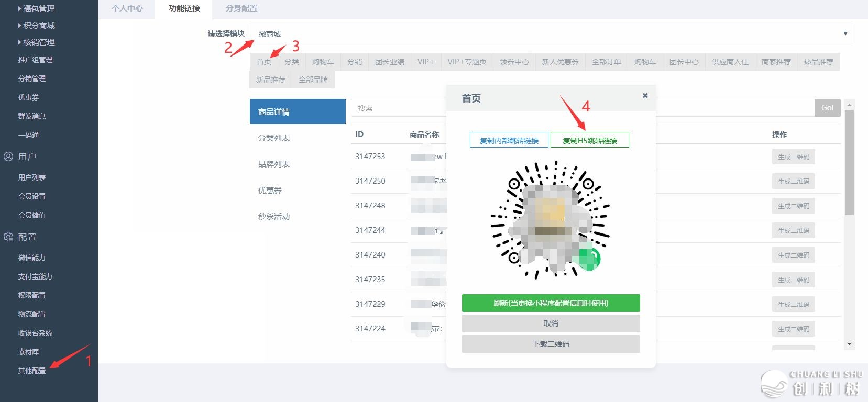Click the 复制内部跳转链接 button
The image size is (868, 402).
tap(509, 140)
